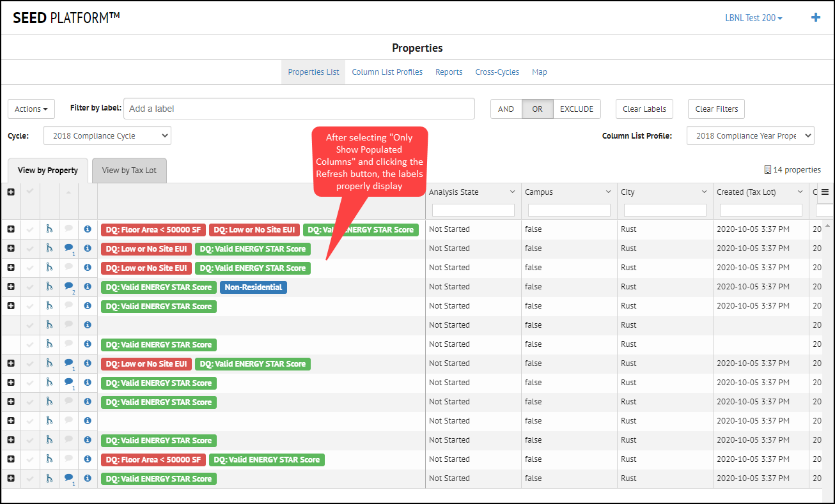The width and height of the screenshot is (835, 504).
Task: Open the Cycle dropdown
Action: [x=107, y=135]
